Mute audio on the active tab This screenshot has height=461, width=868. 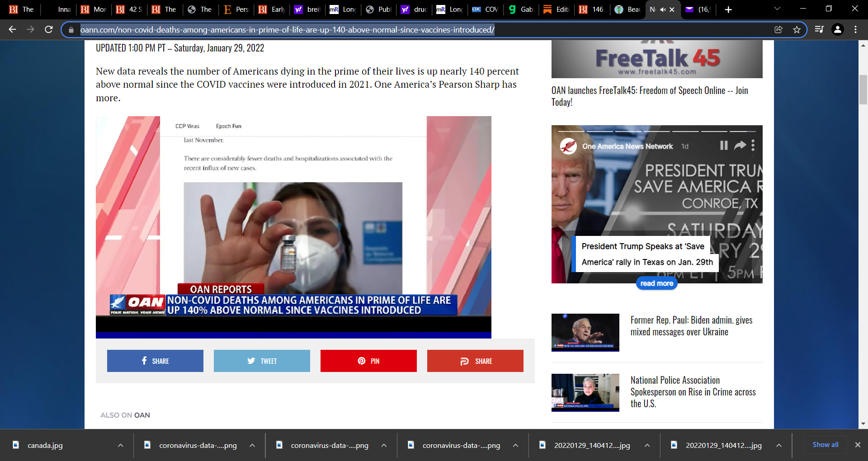[662, 9]
